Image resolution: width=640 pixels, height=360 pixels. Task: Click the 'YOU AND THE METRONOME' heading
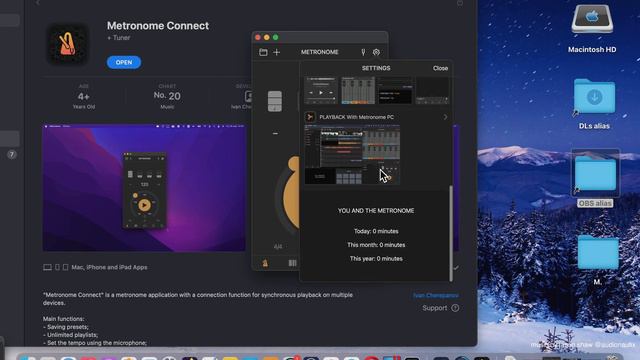pos(376,211)
